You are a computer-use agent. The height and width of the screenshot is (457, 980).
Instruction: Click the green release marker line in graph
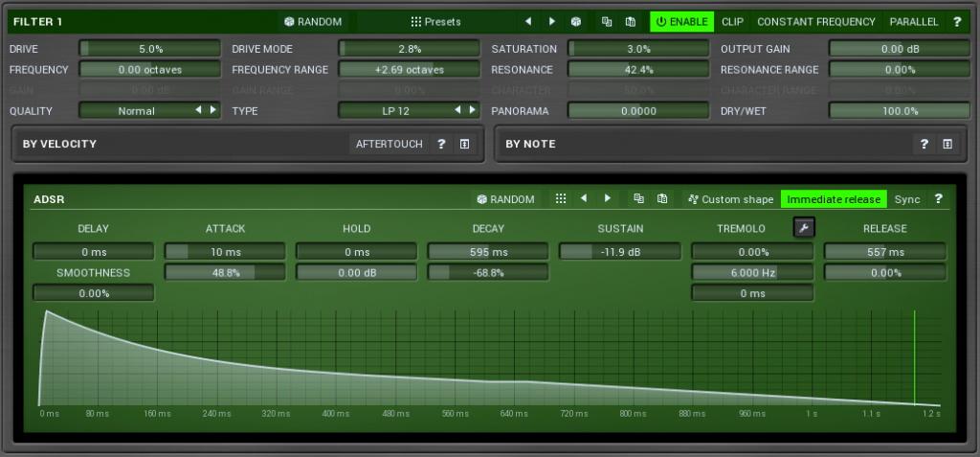click(914, 357)
